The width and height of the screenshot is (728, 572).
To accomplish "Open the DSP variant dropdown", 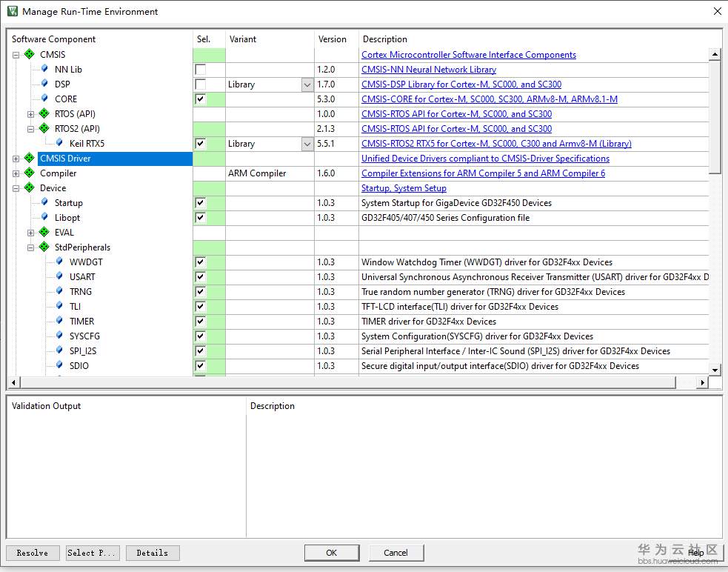I will 307,84.
